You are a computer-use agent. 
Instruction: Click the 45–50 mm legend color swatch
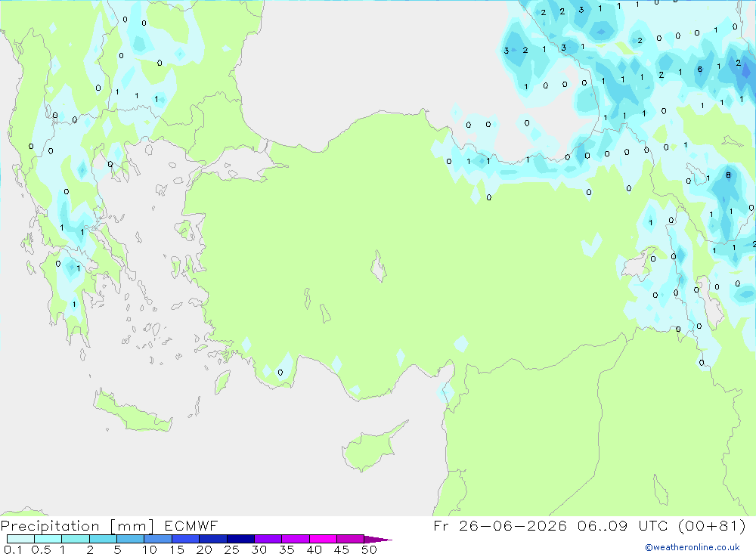(x=351, y=539)
